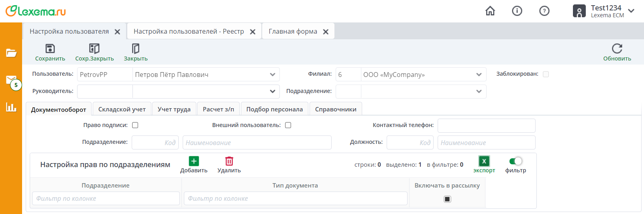Export table with the Excel экспорт icon
The width and height of the screenshot is (644, 214).
pos(484,161)
